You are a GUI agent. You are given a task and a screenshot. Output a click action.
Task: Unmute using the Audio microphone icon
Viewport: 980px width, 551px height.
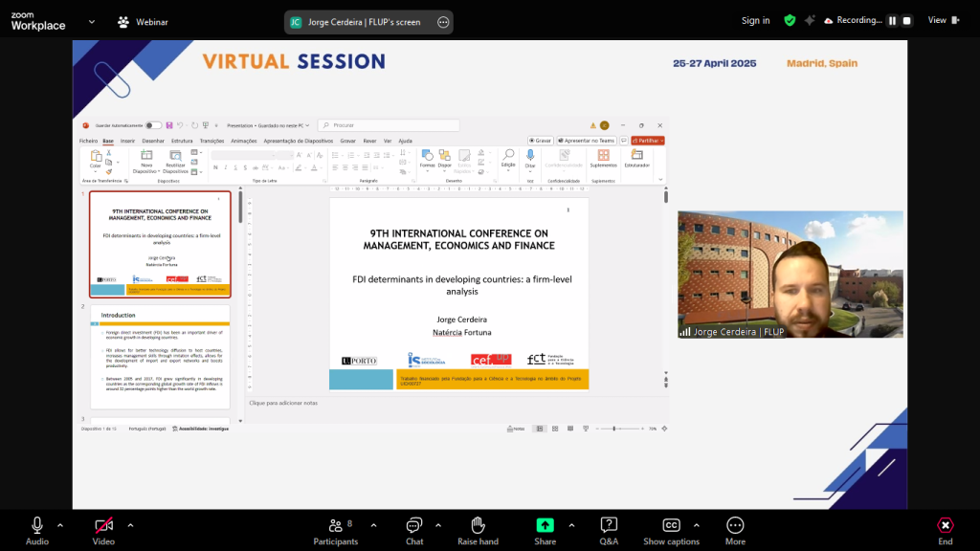(x=37, y=525)
